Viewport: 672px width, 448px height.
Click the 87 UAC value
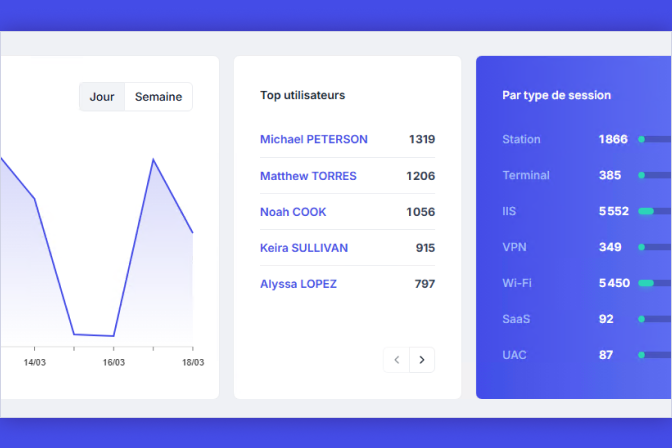606,355
